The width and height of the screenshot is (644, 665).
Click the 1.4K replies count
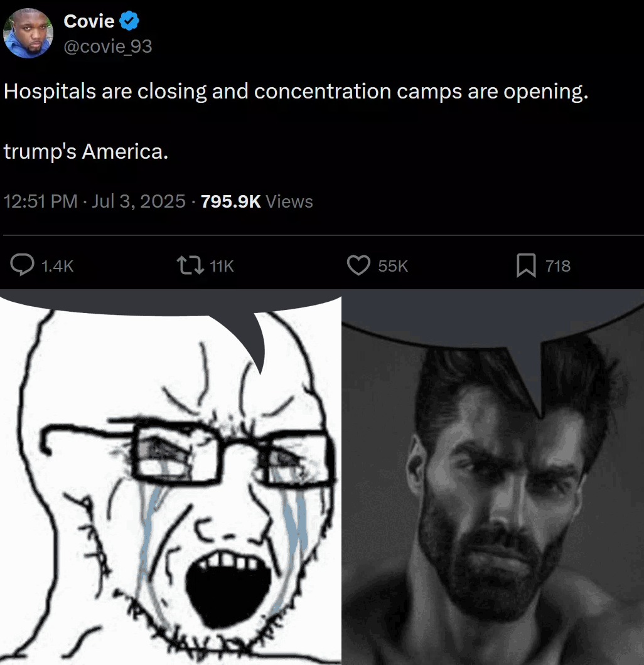click(57, 266)
